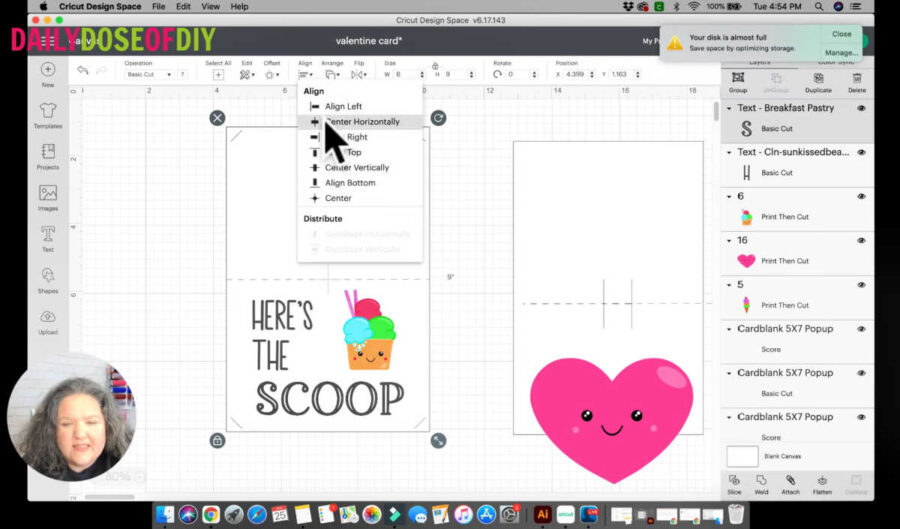Collapse the Text - Breakfast Pastry layer
This screenshot has width=900, height=529.
pyautogui.click(x=730, y=108)
